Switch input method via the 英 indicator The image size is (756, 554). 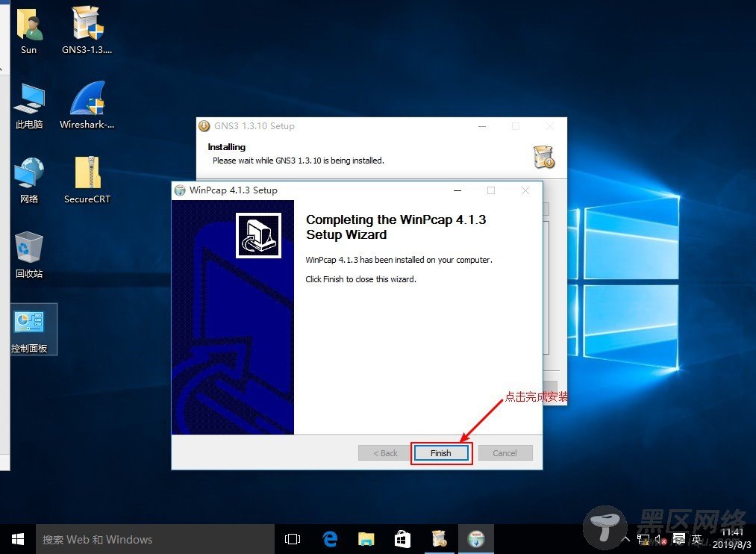696,539
